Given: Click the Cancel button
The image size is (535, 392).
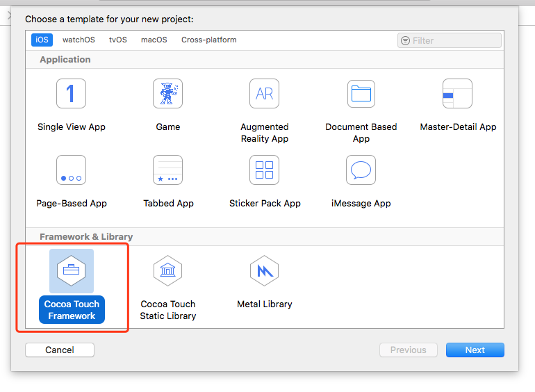Looking at the screenshot, I should (x=60, y=350).
